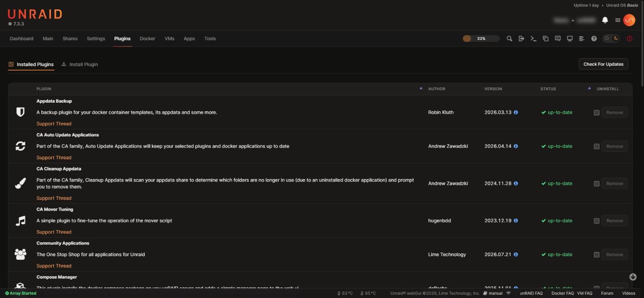644x298 pixels.
Task: Switch to the Install Plugin tab
Action: point(80,64)
